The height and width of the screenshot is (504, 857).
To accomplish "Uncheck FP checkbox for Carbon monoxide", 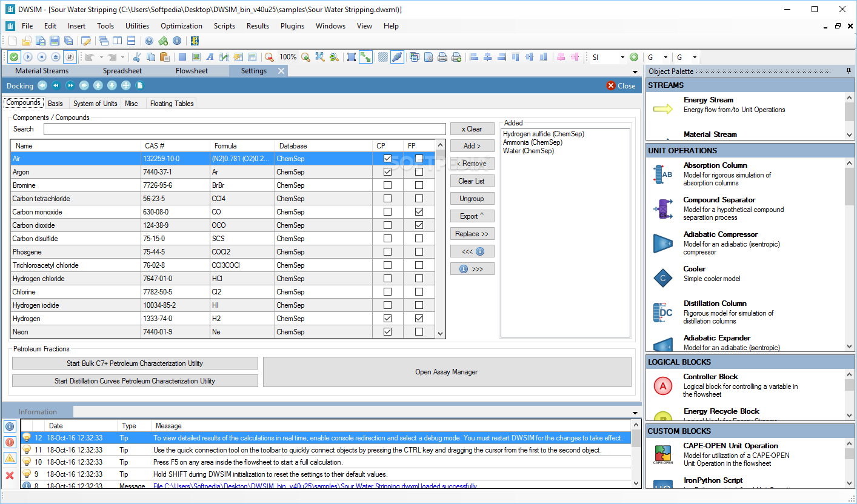I will click(419, 212).
